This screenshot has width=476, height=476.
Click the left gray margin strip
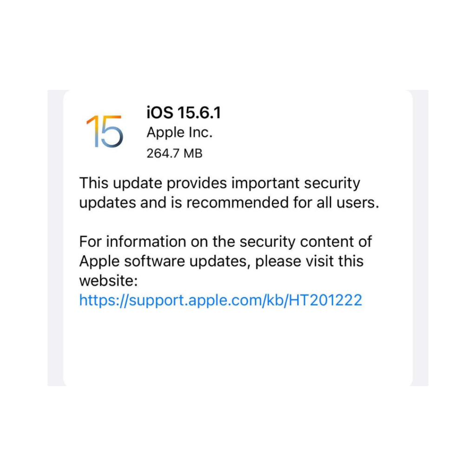click(x=55, y=238)
